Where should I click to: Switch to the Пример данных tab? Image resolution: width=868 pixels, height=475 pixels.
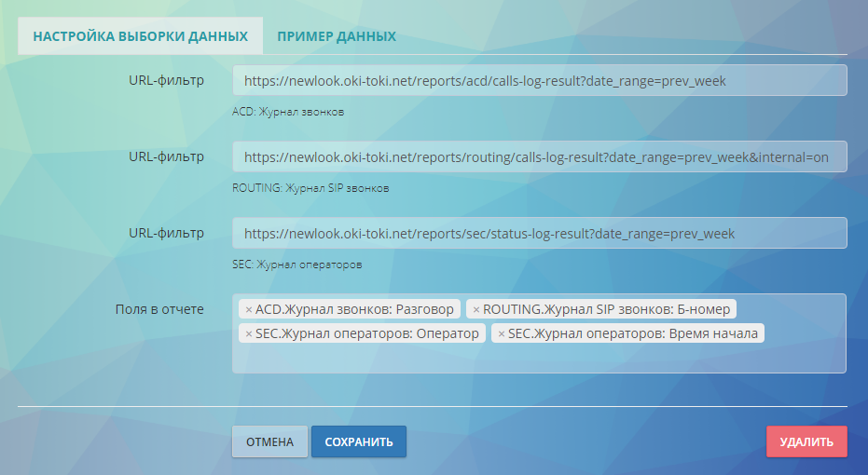[337, 36]
